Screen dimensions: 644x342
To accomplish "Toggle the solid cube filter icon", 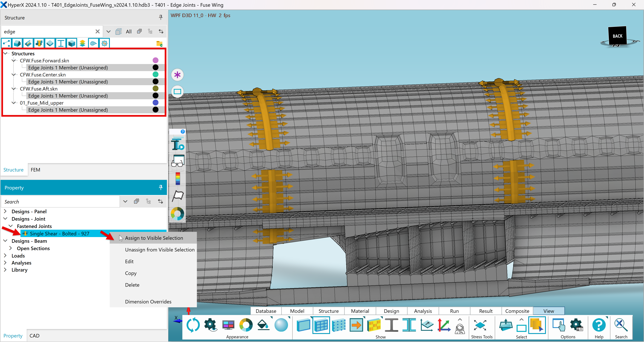I will (72, 43).
